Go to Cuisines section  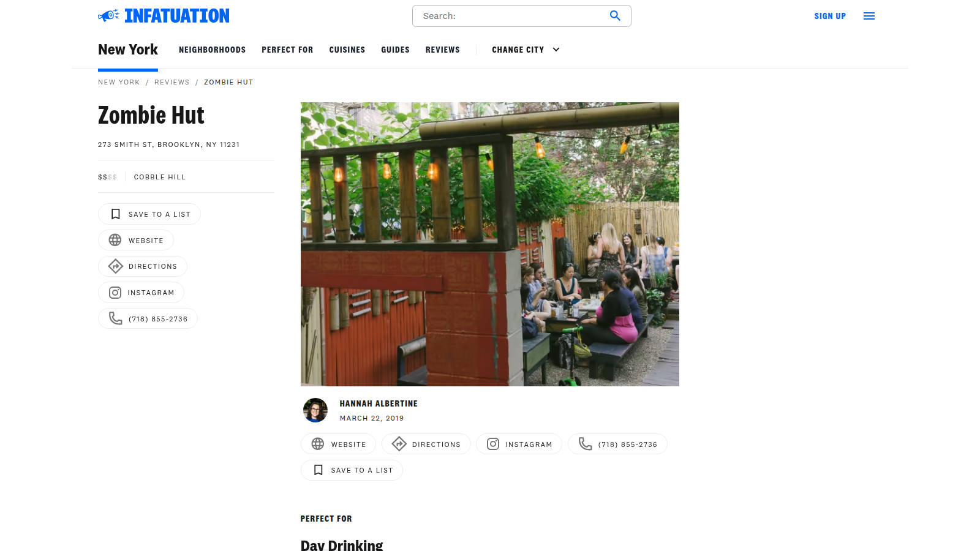point(347,50)
